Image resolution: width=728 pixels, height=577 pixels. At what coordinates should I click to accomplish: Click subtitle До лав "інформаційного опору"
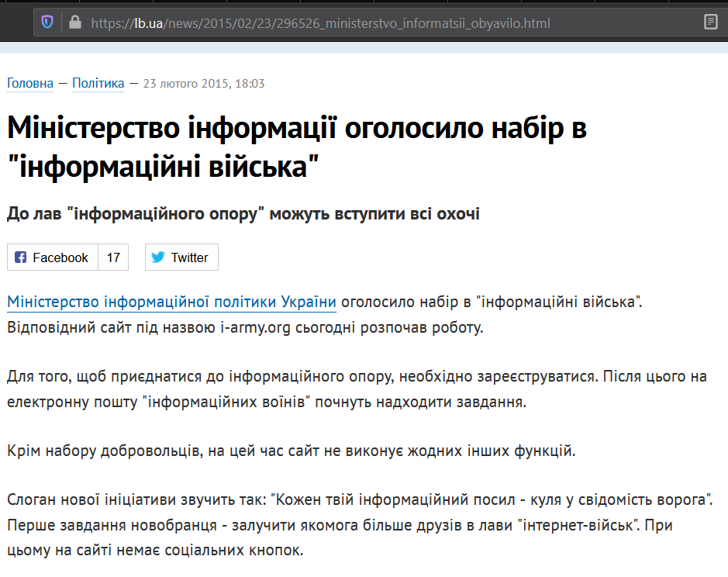243,214
